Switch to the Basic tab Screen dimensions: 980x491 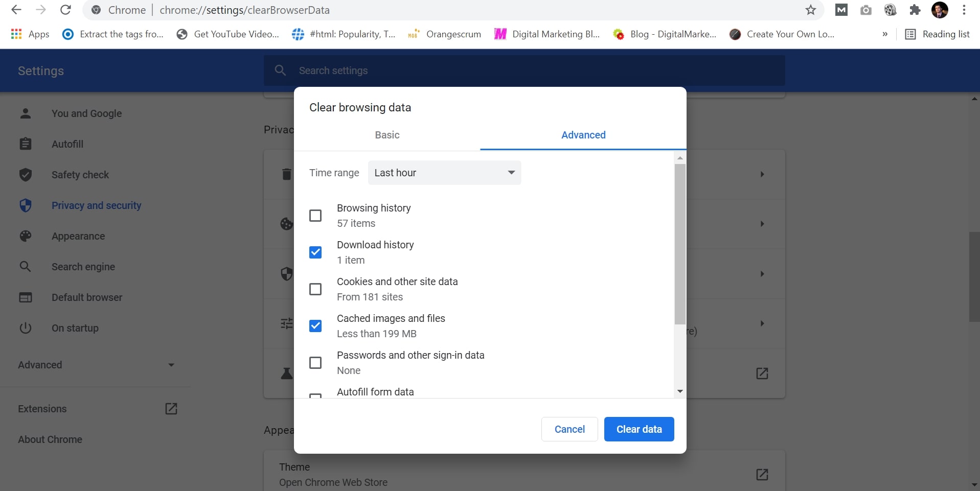(x=387, y=135)
